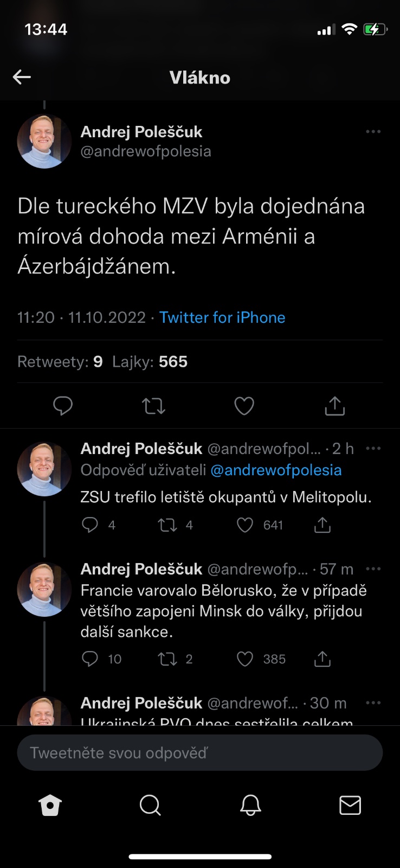Go back using the arrow icon
This screenshot has height=868, width=400.
pos(22,77)
